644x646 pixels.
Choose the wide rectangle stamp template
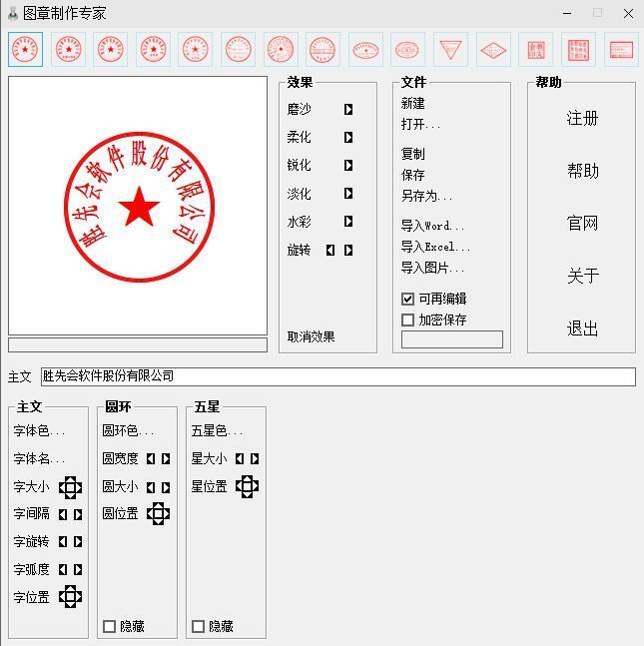coord(621,50)
